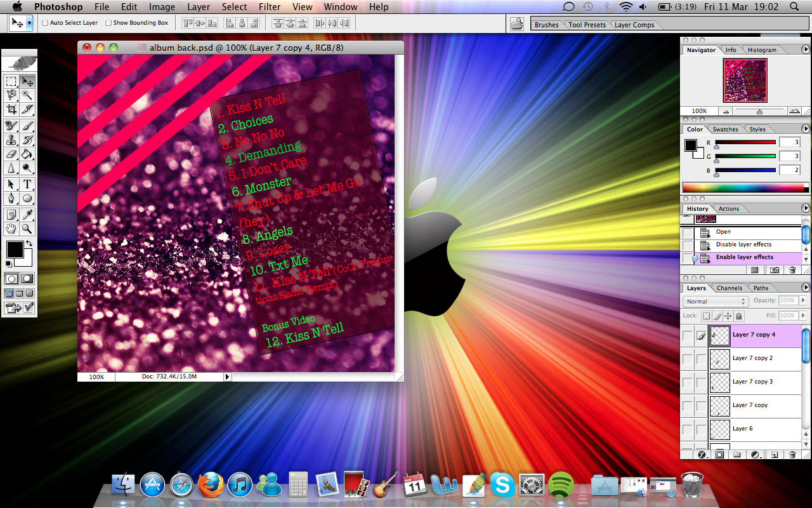Select the Paint Bucket tool
This screenshot has height=508, width=812.
pyautogui.click(x=27, y=154)
